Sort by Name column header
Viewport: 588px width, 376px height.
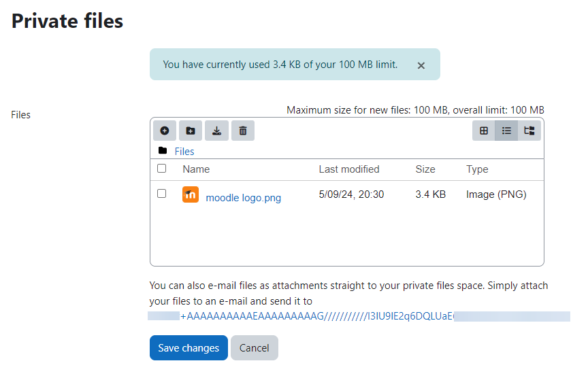(196, 169)
